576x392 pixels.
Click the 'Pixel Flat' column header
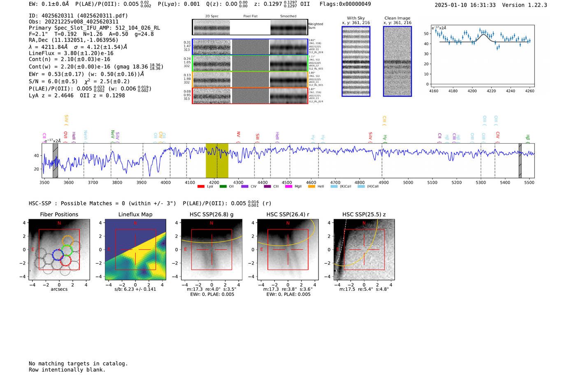tap(250, 16)
